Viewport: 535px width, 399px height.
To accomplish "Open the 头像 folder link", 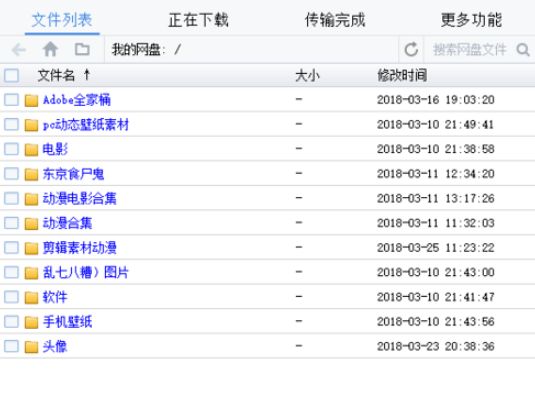I will (55, 346).
